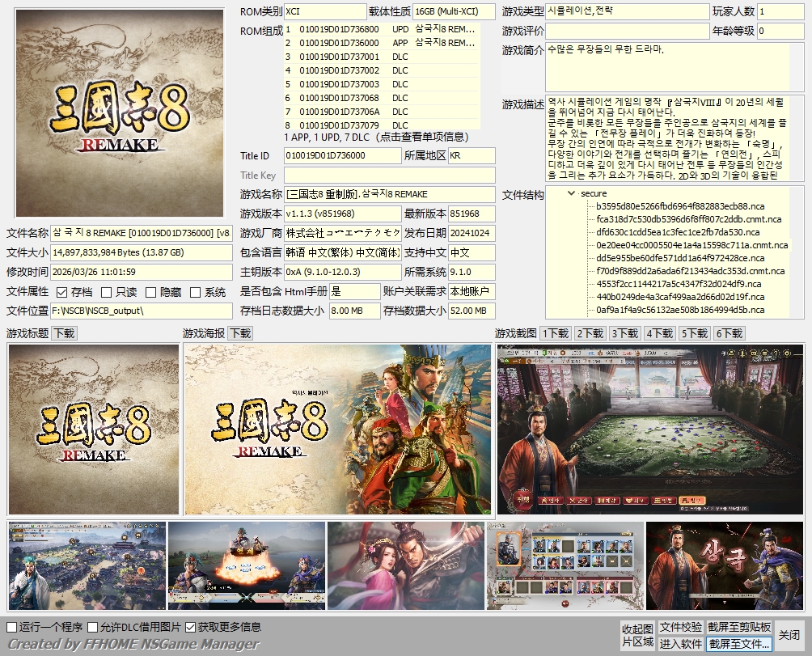Click the 截屏至剪贴板 button
This screenshot has width=812, height=656.
[738, 627]
